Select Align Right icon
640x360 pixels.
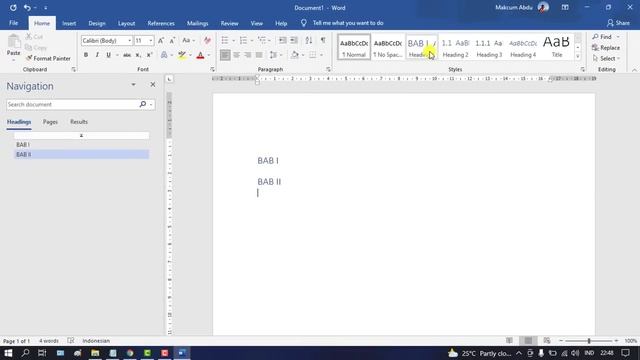(x=248, y=55)
